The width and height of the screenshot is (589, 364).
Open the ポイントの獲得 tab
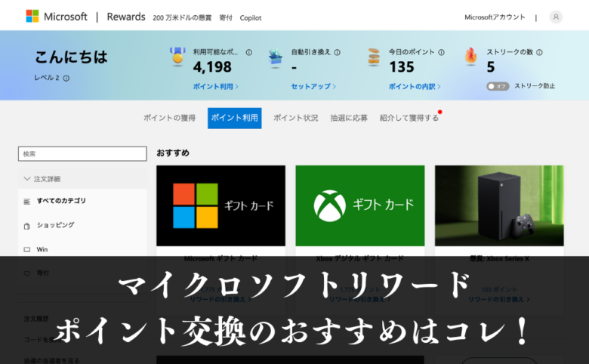click(x=169, y=118)
